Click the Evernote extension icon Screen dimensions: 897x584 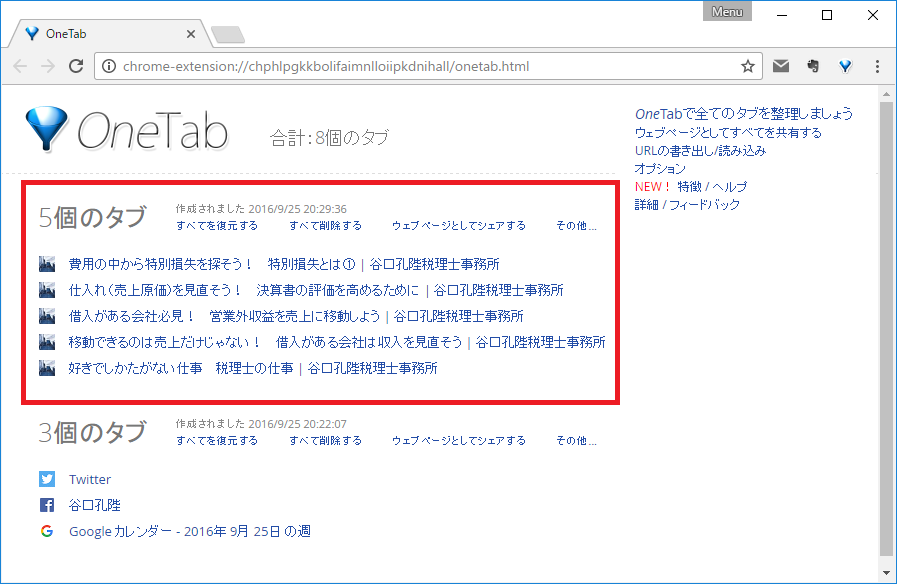click(x=813, y=66)
